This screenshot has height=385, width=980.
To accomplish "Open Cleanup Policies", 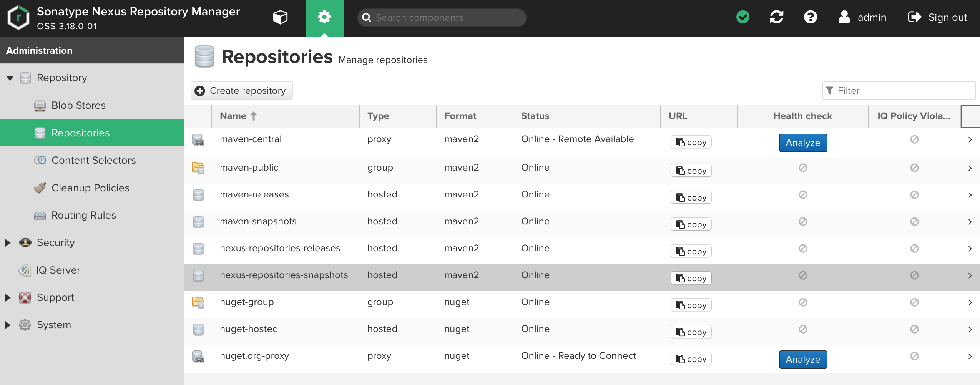I will pos(92,188).
